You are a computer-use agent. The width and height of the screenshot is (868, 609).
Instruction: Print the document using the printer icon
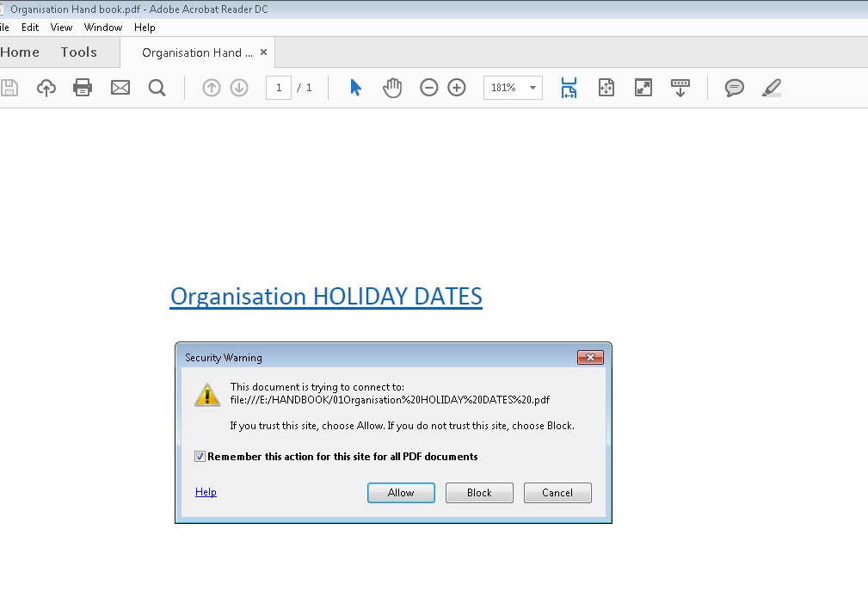click(x=83, y=87)
